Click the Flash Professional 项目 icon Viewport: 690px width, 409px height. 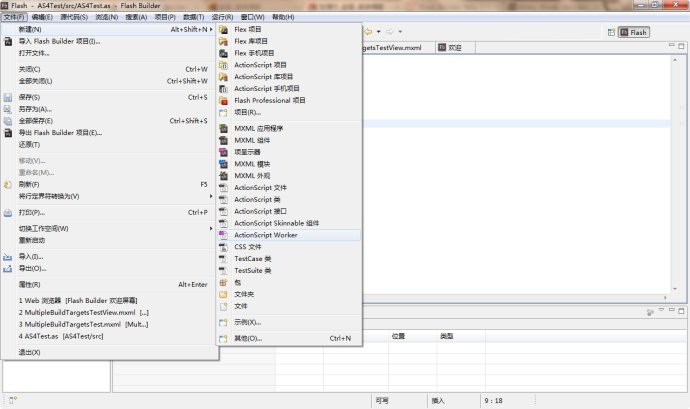point(224,101)
